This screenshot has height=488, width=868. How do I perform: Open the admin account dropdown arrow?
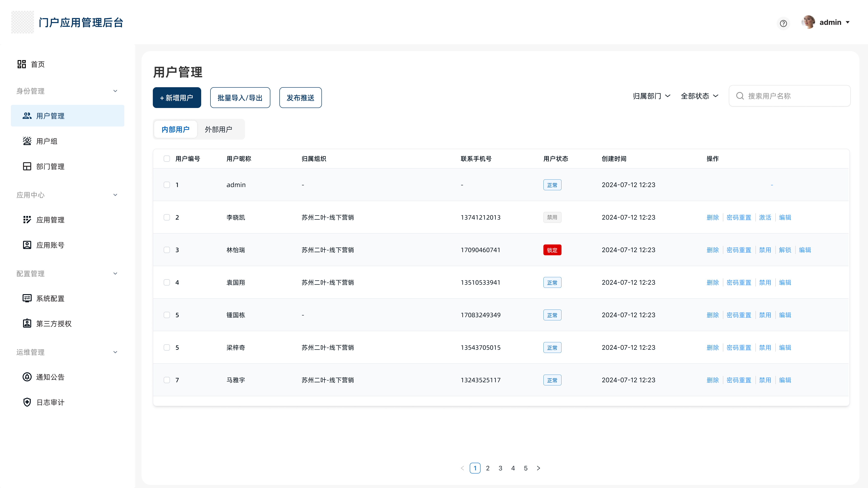[848, 22]
